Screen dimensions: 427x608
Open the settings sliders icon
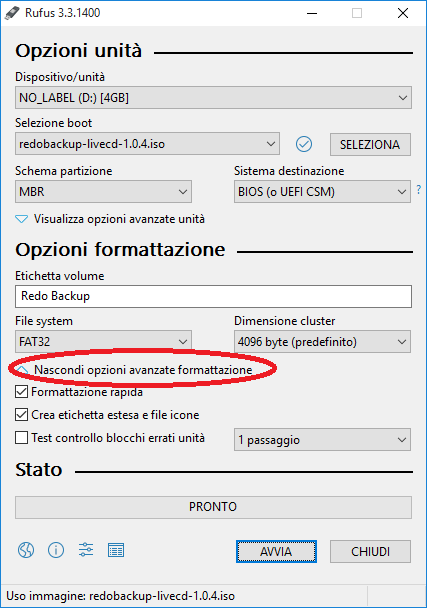coord(86,550)
